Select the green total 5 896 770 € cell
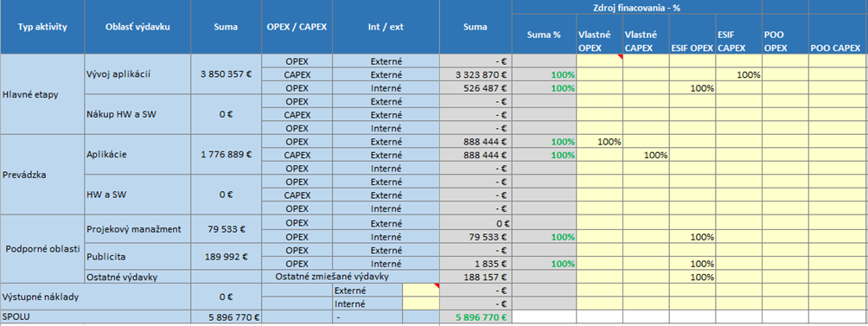Viewport: 868px width, 326px height. pyautogui.click(x=476, y=317)
